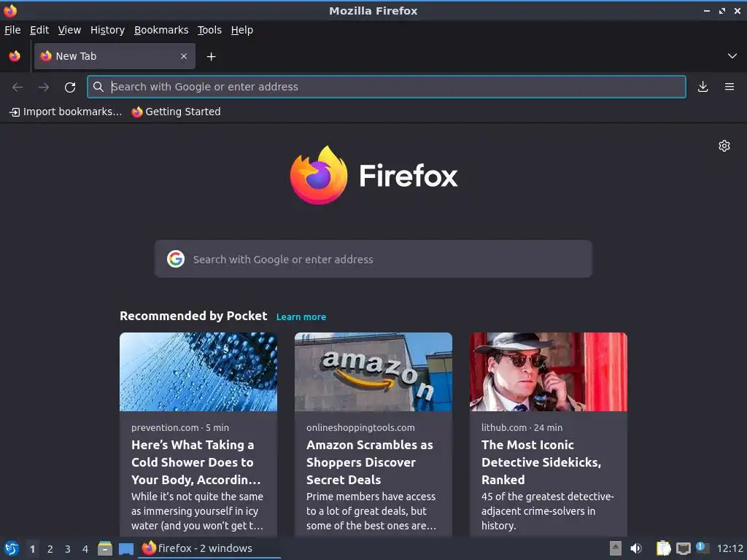Click the 12:12 taskbar clock

click(729, 548)
